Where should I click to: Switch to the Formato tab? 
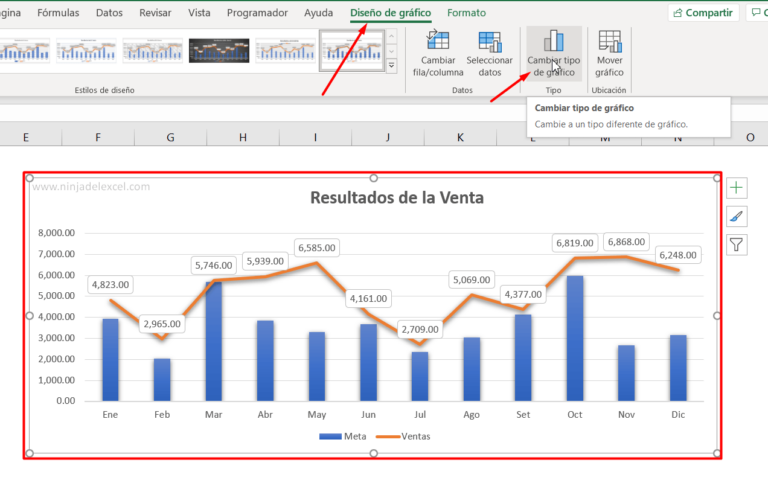[x=466, y=13]
